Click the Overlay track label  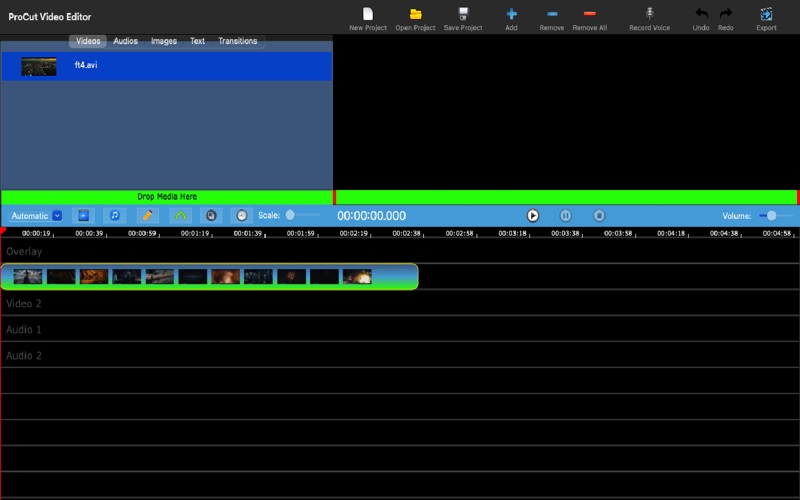click(24, 252)
